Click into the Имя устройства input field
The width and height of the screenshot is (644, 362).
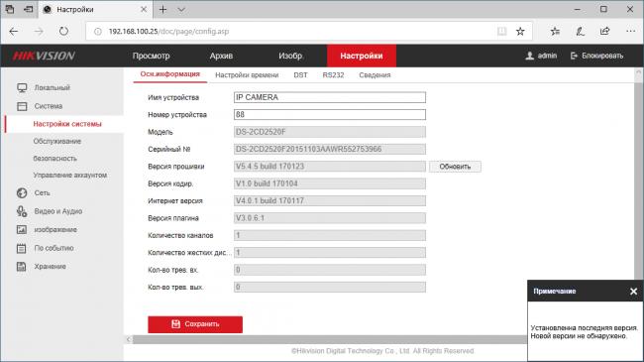click(330, 97)
